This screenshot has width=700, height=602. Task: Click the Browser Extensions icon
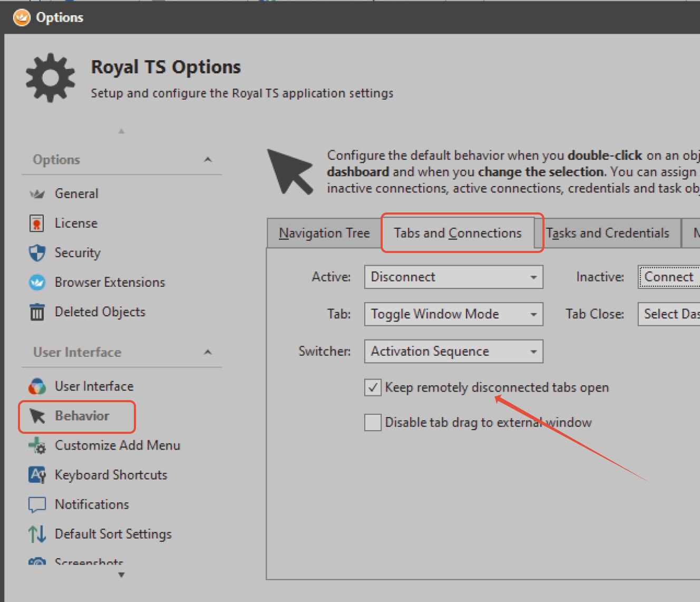tap(37, 283)
